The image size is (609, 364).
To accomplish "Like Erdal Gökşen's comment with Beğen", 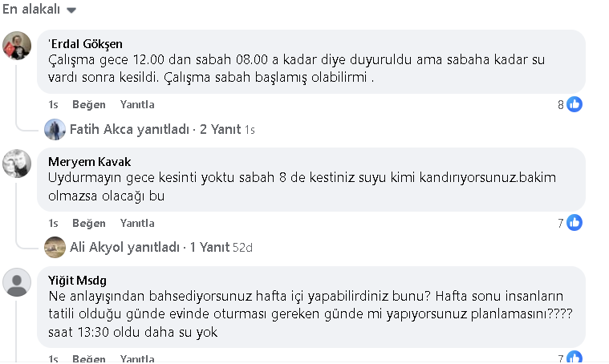I will click(88, 104).
